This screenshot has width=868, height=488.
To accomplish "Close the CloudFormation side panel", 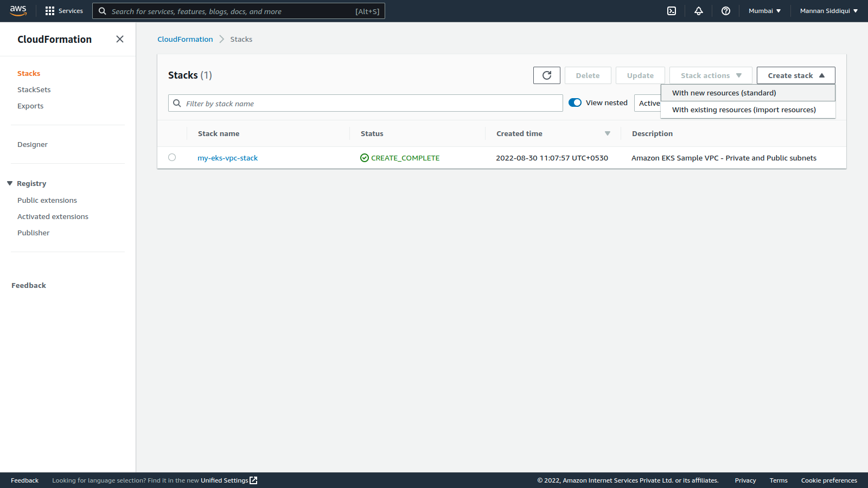I will (119, 39).
